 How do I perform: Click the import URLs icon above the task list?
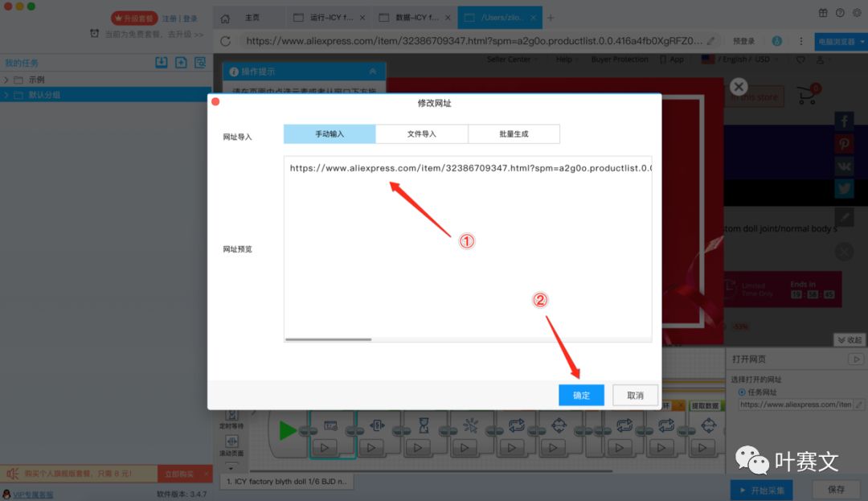pos(162,62)
